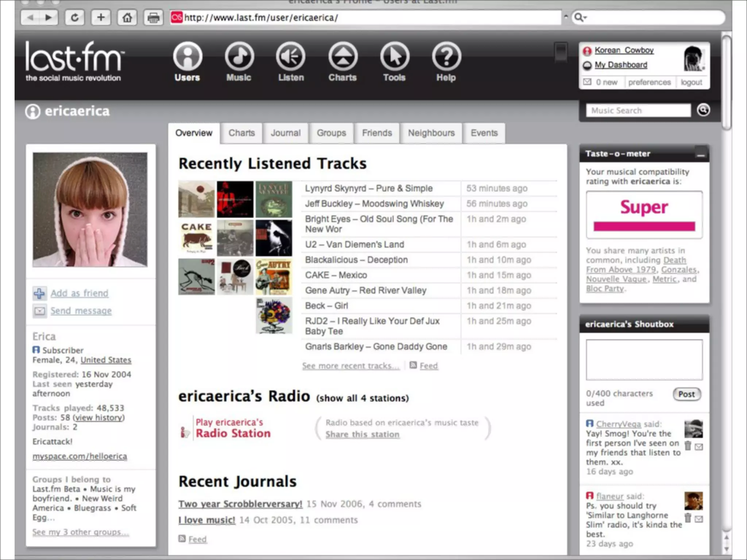Delete flaneur's shout with trash icon
This screenshot has width=747, height=560.
[x=688, y=518]
